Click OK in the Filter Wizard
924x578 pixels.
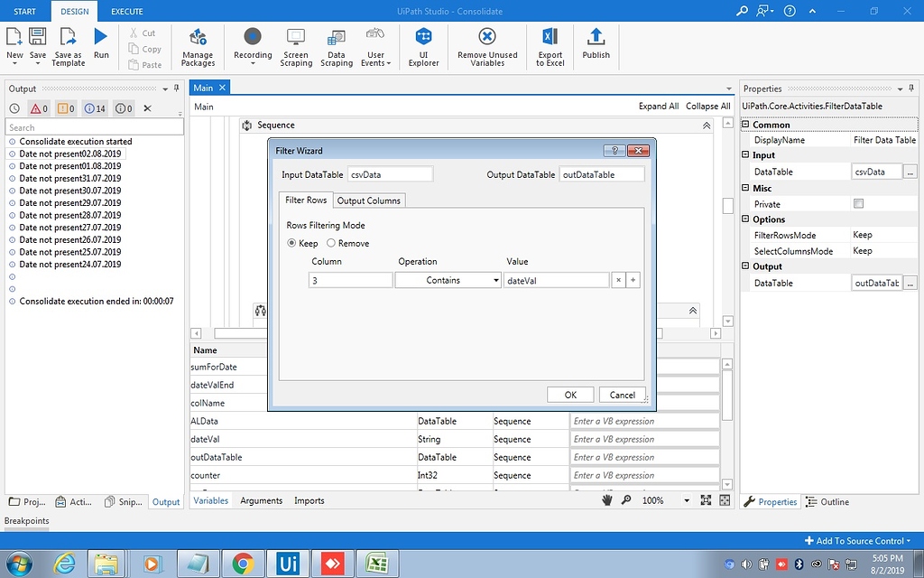(570, 395)
